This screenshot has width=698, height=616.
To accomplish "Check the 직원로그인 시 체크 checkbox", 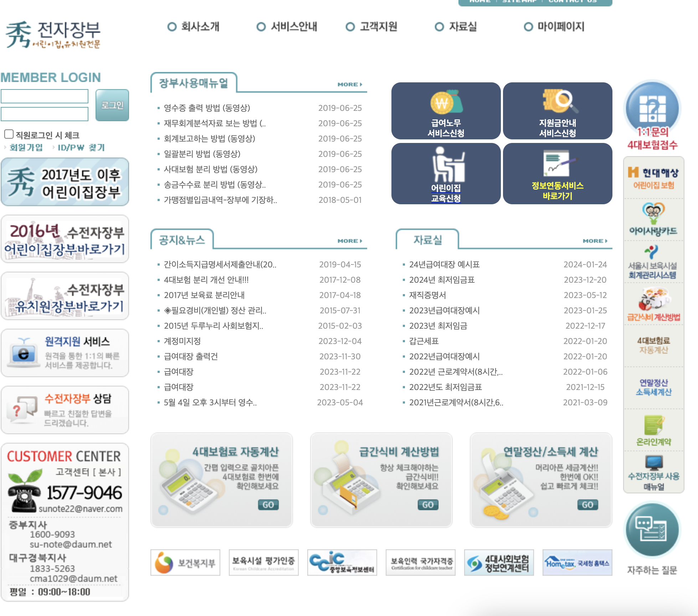I will pyautogui.click(x=9, y=134).
